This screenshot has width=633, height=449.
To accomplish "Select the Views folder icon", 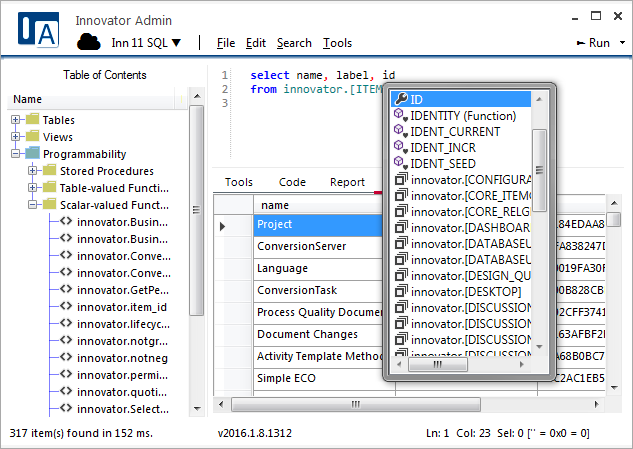I will point(32,136).
